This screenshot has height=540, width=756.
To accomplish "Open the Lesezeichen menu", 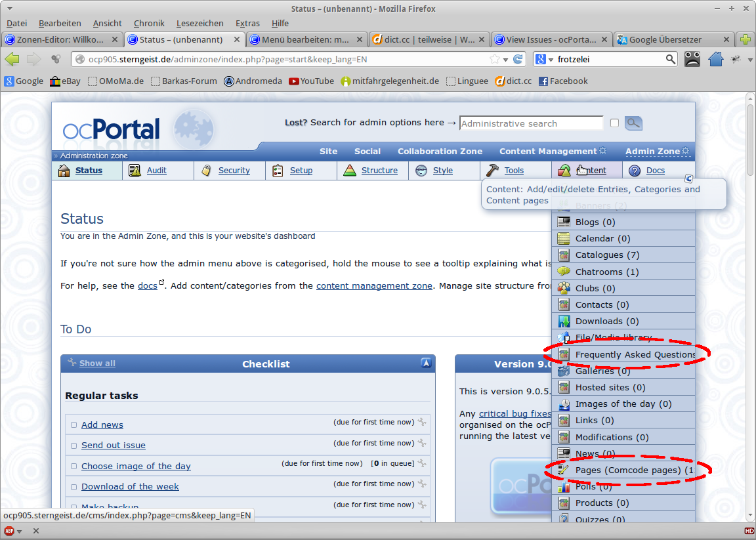I will [x=199, y=23].
